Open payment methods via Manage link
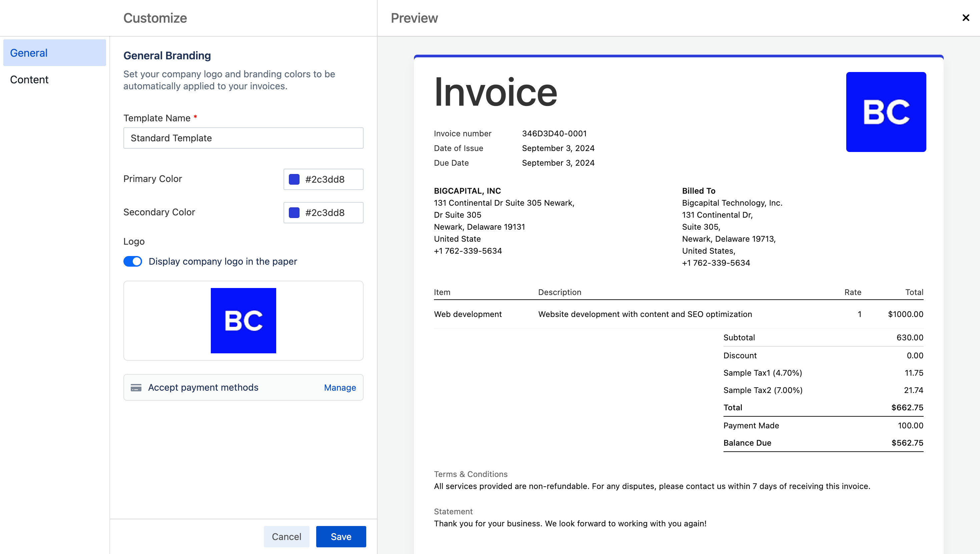The image size is (980, 554). 339,387
